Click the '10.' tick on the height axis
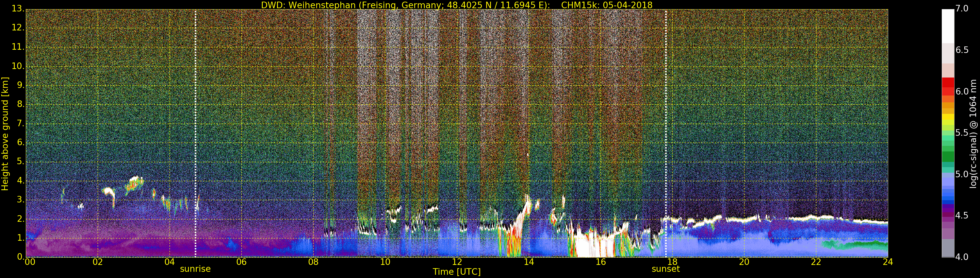This screenshot has height=278, width=980. coord(18,67)
